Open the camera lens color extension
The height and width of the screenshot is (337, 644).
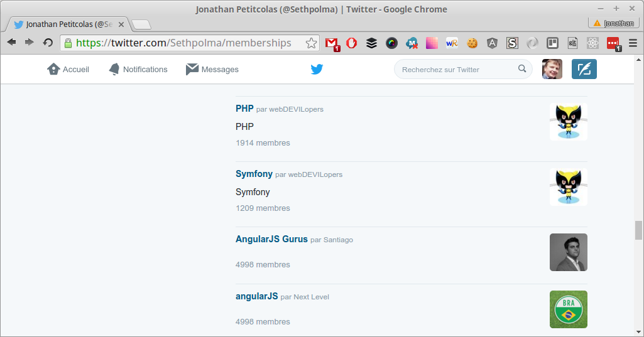391,43
